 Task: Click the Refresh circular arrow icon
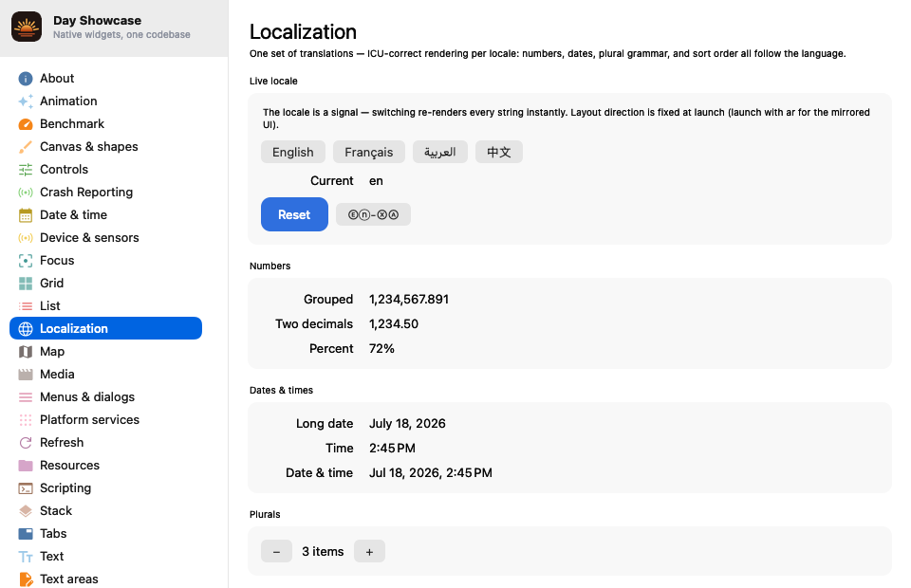tap(26, 443)
